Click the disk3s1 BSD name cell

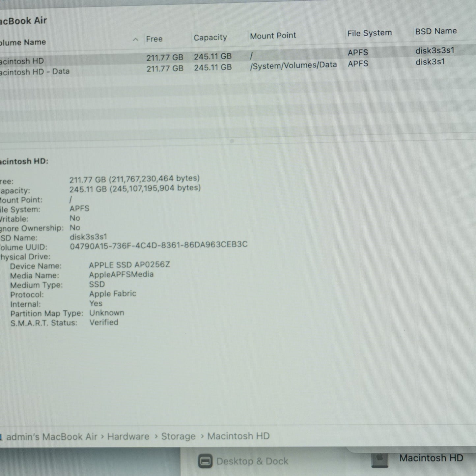click(x=430, y=62)
